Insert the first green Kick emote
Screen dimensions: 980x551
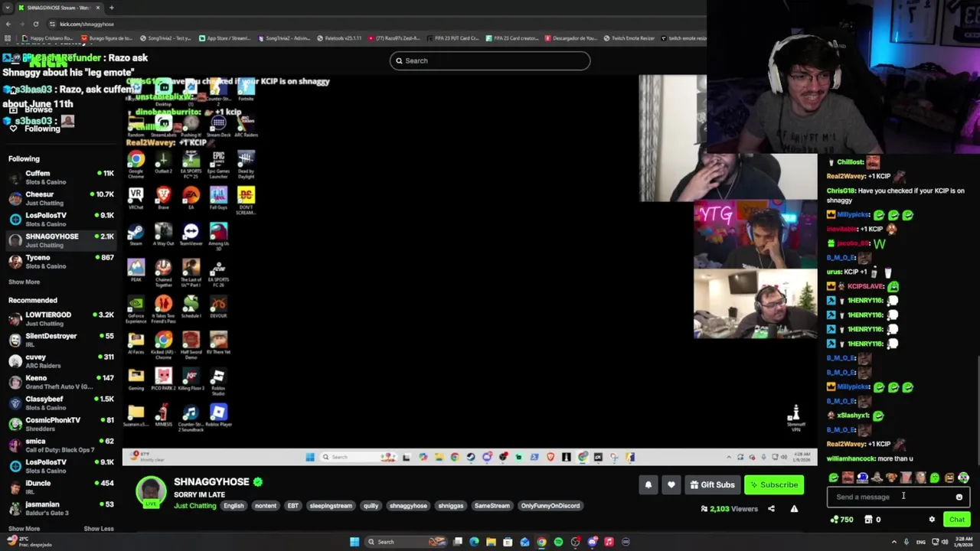(x=833, y=478)
